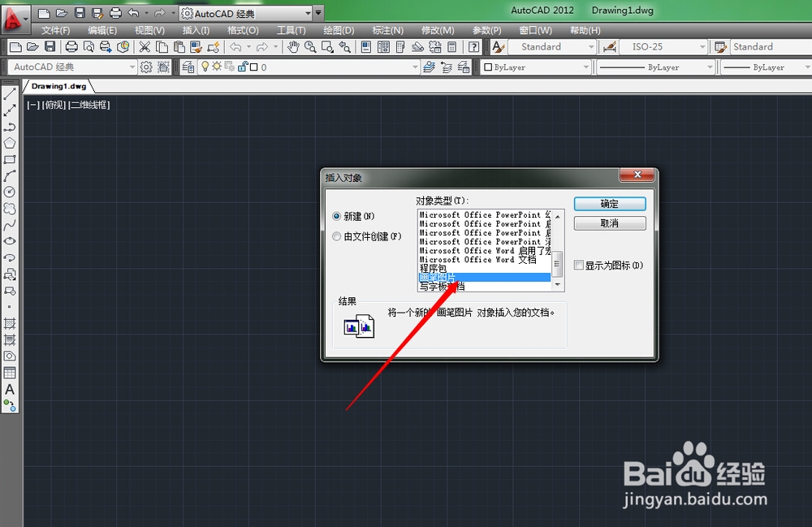Screen dimensions: 812x527
Task: Select the Circle tool
Action: coord(9,192)
